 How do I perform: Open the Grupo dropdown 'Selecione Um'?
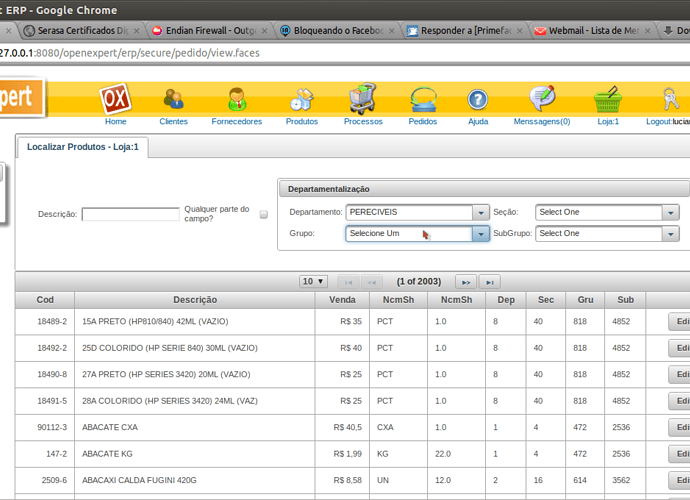(417, 233)
